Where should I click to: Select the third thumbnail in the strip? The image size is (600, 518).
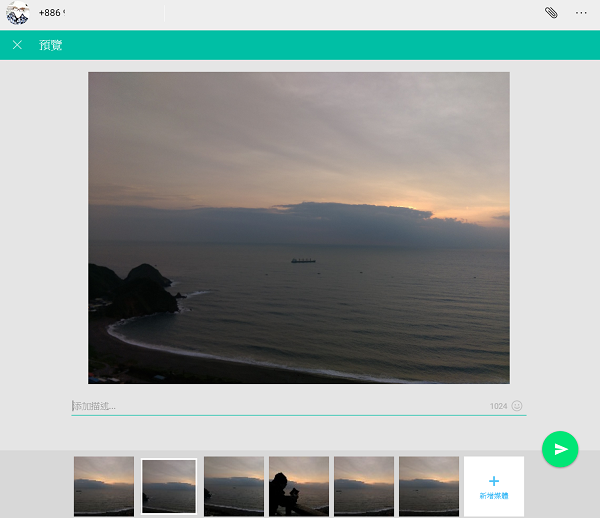(234, 486)
